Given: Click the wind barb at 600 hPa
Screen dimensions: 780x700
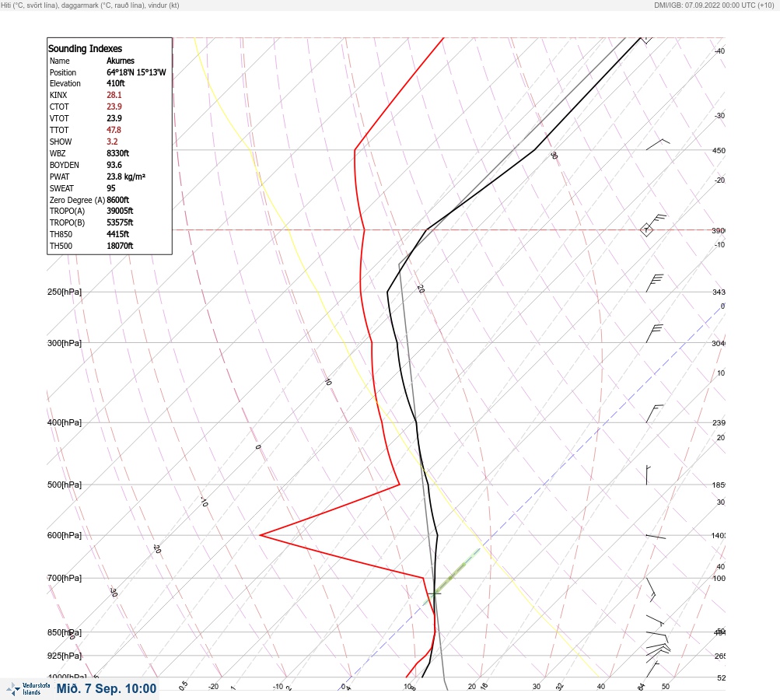Looking at the screenshot, I should pyautogui.click(x=656, y=537).
